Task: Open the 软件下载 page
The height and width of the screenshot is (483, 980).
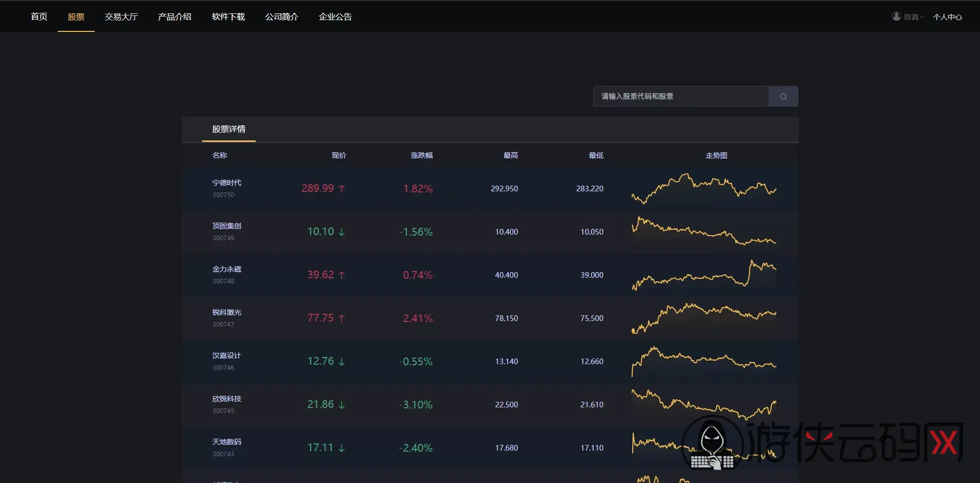Action: [228, 16]
